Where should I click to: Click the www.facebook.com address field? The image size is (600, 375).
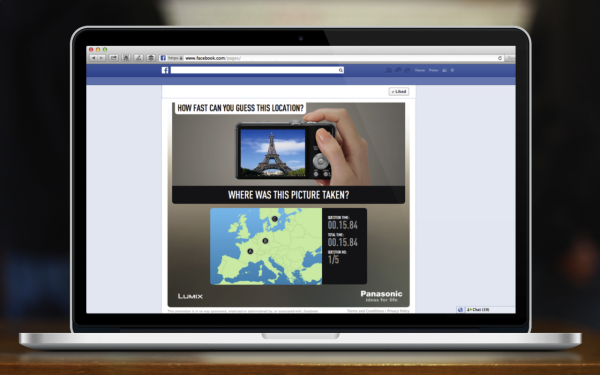click(331, 58)
